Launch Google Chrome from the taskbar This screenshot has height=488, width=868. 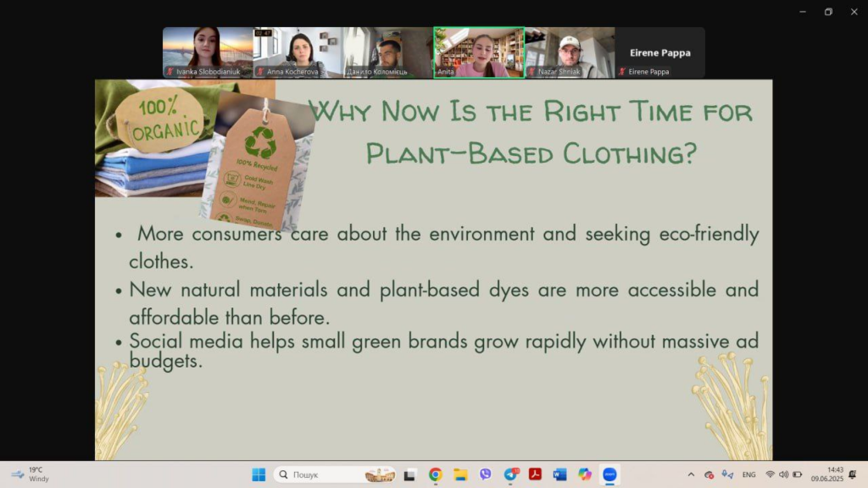point(435,474)
